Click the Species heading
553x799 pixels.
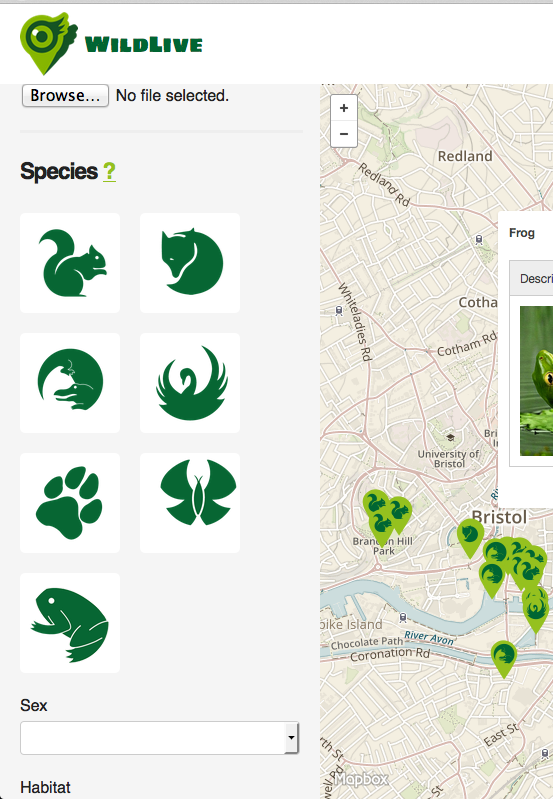coord(59,171)
